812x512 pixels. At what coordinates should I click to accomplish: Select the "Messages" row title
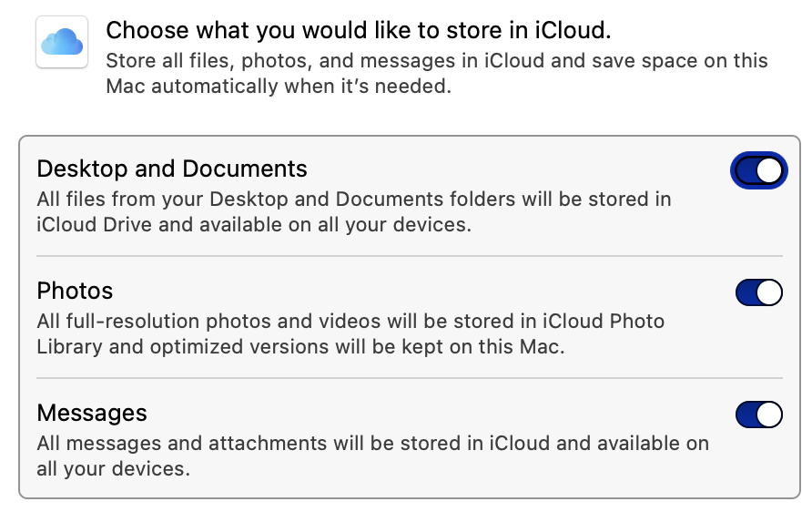pos(91,413)
